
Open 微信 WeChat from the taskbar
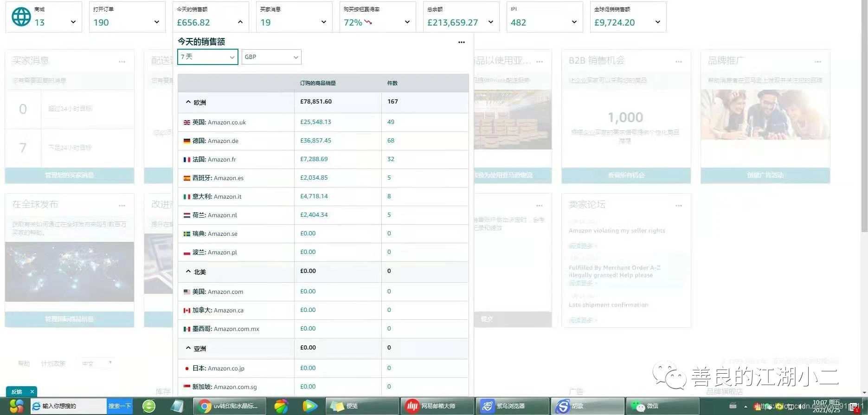pyautogui.click(x=662, y=406)
